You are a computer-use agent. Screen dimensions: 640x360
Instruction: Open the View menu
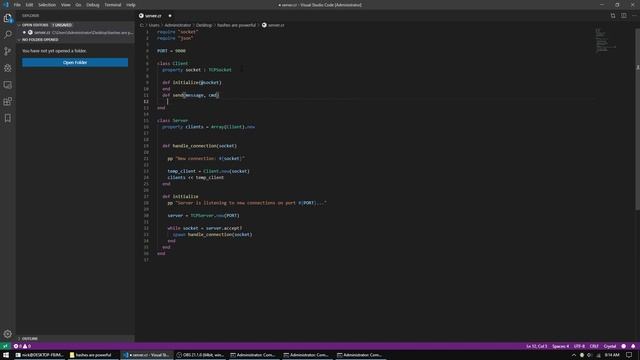point(66,5)
